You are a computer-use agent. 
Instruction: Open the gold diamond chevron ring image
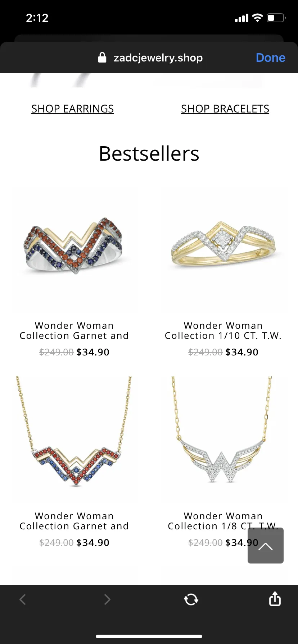pos(223,249)
